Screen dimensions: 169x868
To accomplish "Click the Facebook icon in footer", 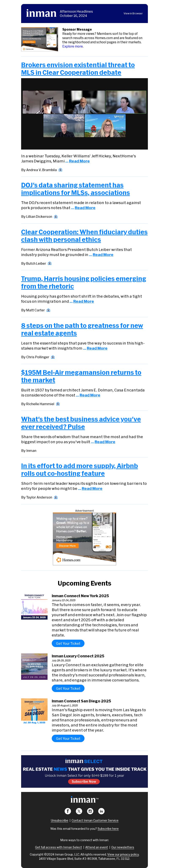I will pyautogui.click(x=68, y=811).
